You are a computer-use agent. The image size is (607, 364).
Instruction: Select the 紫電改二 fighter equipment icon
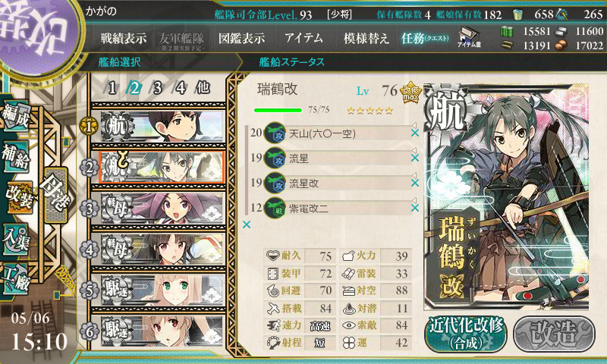click(275, 208)
